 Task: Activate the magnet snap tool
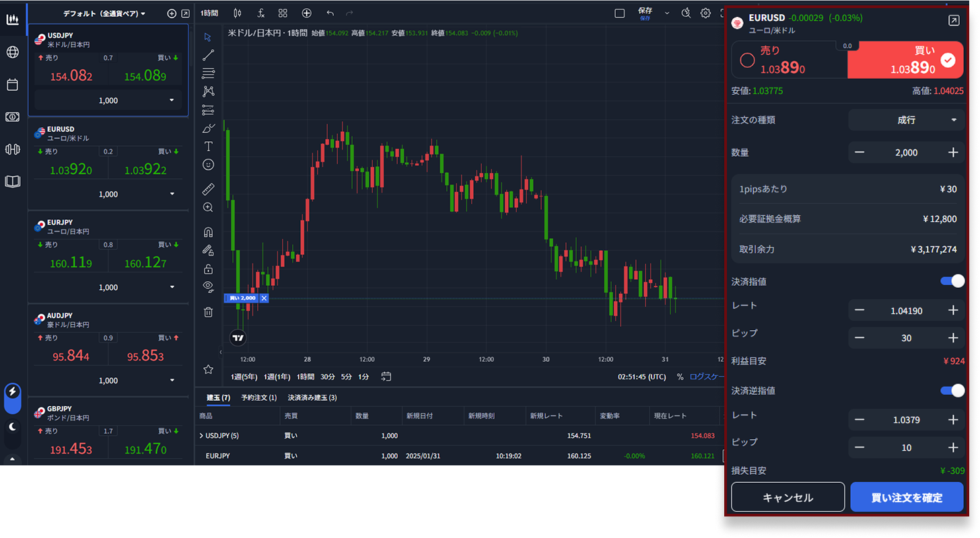click(x=209, y=232)
